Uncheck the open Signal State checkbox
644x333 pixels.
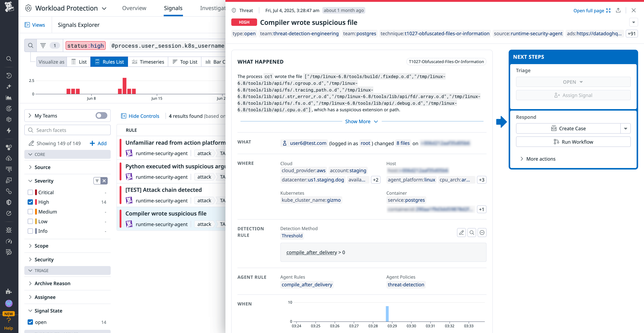click(30, 322)
